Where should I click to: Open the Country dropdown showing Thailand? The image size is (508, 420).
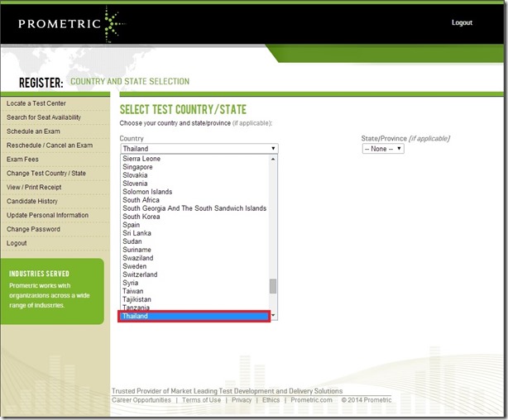pyautogui.click(x=199, y=149)
